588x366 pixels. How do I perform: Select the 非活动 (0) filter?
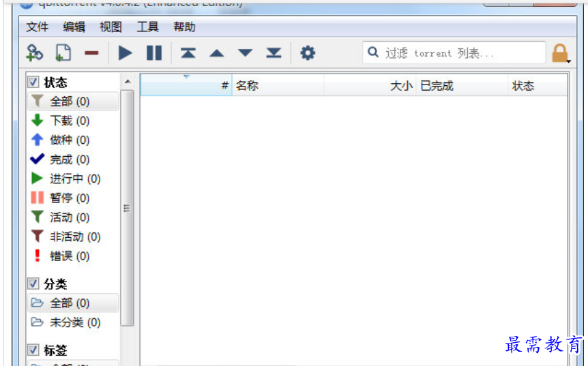pyautogui.click(x=73, y=237)
